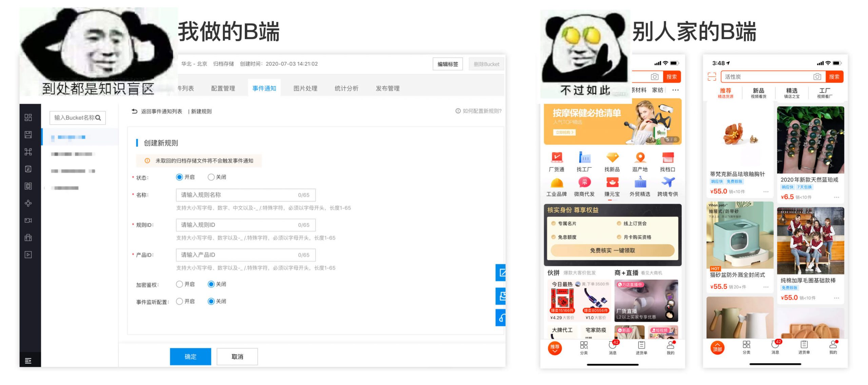Collapse sidebar with bottom menu icon

click(x=28, y=361)
